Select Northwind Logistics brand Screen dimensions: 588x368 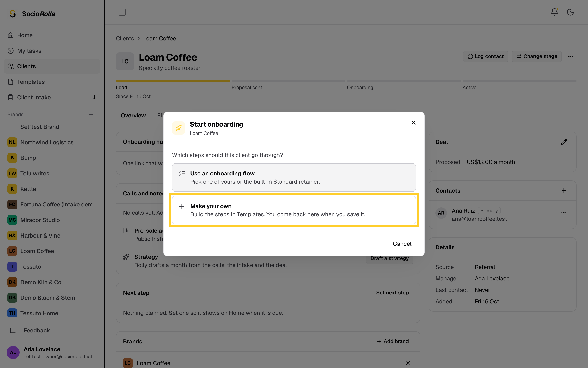[52, 142]
